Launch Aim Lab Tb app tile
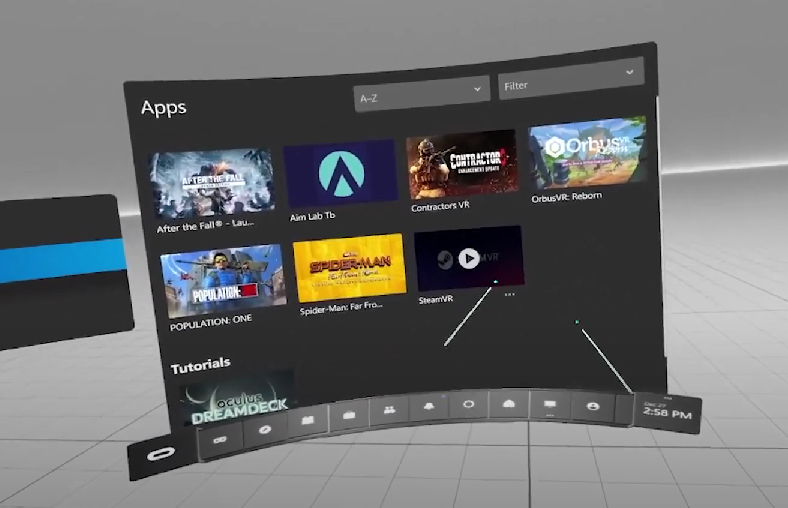 pos(340,173)
